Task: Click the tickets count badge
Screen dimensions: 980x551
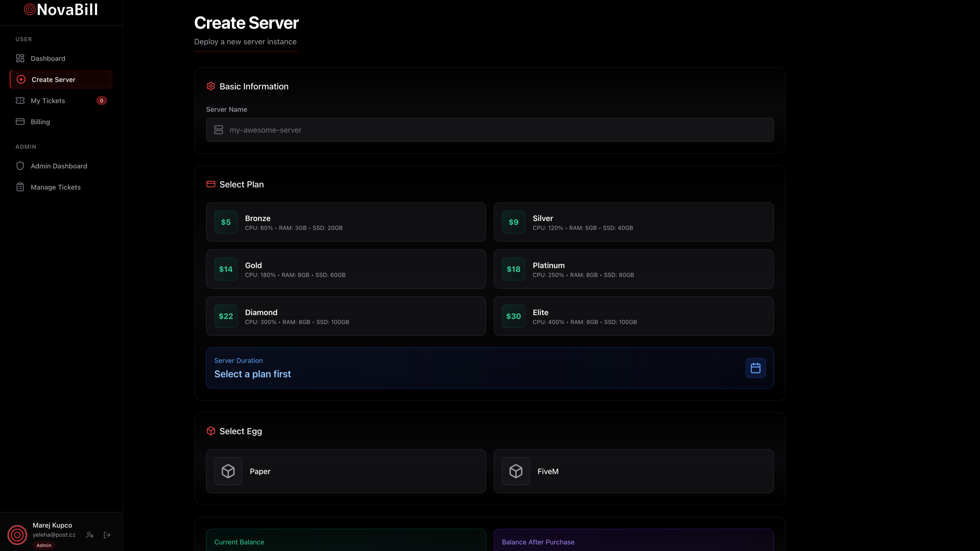Action: click(102, 101)
